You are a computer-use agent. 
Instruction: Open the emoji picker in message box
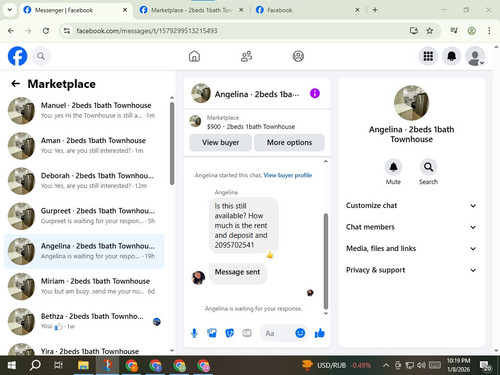tap(300, 333)
